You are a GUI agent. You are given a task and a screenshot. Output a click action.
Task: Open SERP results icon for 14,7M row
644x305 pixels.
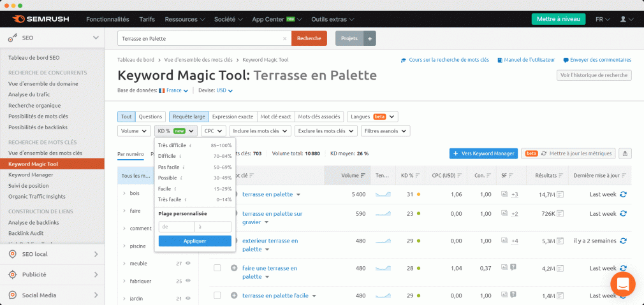[x=560, y=194]
